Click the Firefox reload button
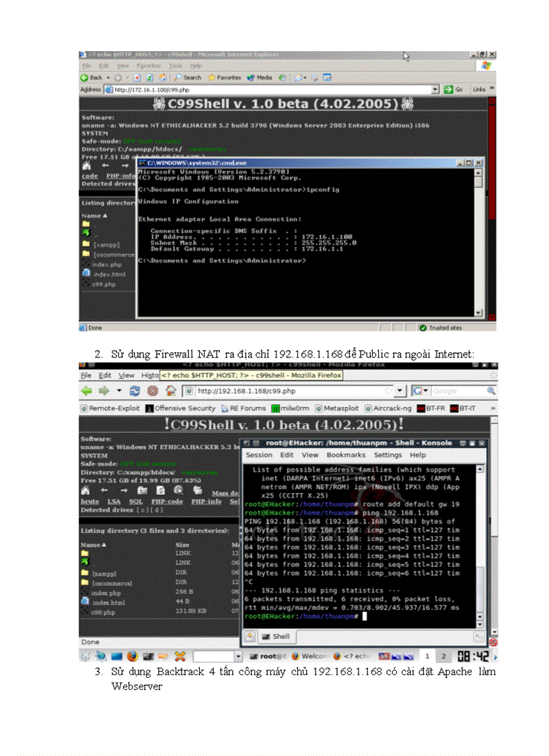 135,391
